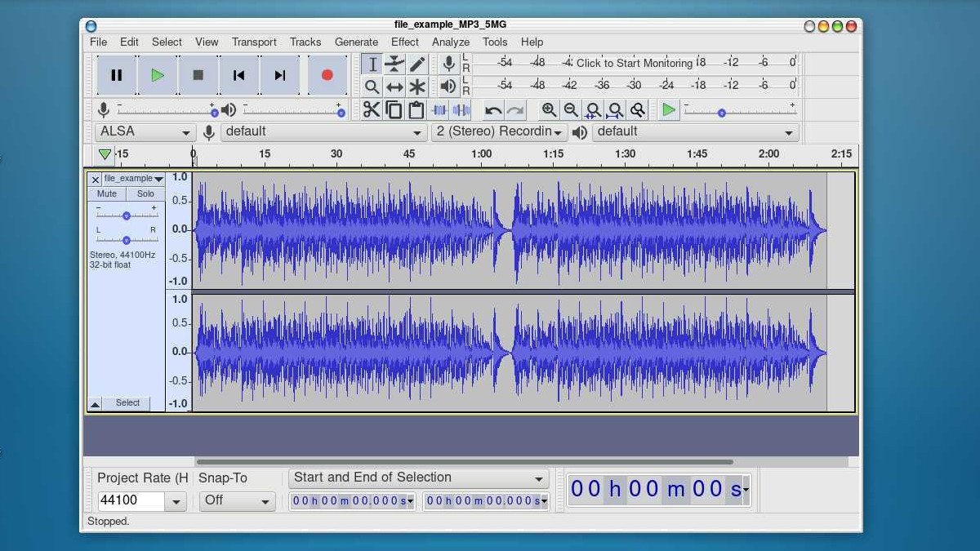Click Fit selection to width icon

coord(594,109)
